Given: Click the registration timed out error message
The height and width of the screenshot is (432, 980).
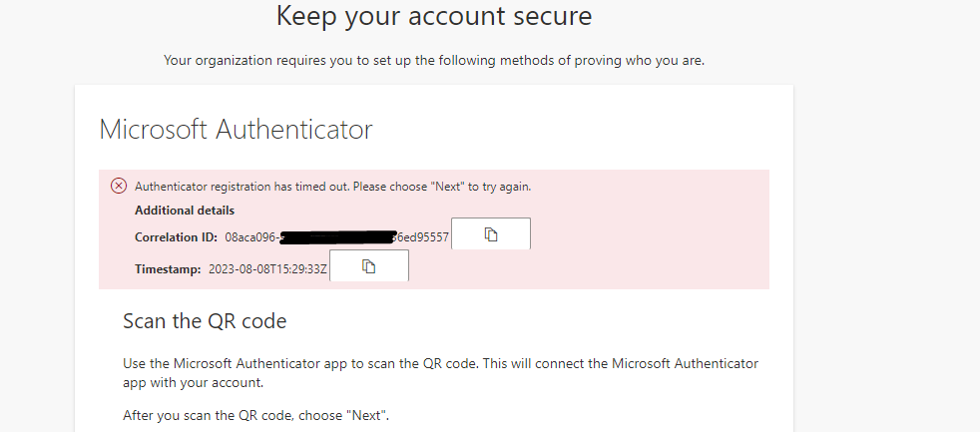Looking at the screenshot, I should [332, 187].
